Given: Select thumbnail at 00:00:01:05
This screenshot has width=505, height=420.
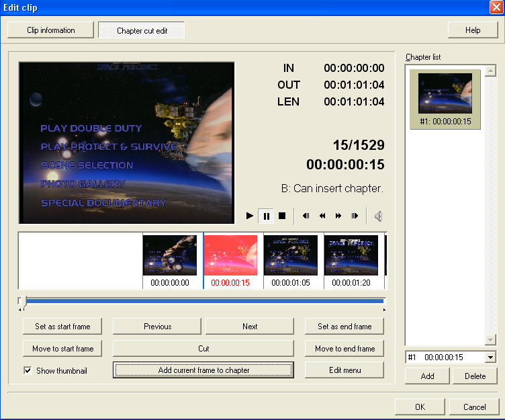Looking at the screenshot, I should pos(291,255).
